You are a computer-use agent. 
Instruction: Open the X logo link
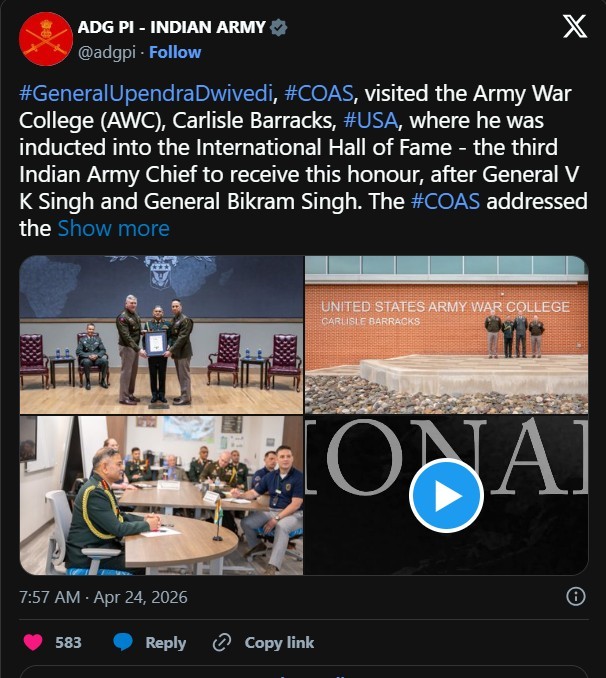(575, 28)
